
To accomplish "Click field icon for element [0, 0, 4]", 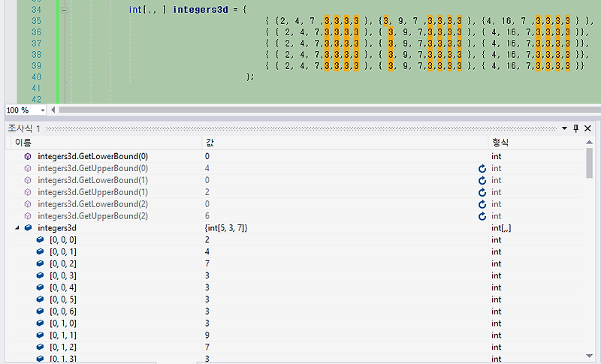I will (x=40, y=287).
